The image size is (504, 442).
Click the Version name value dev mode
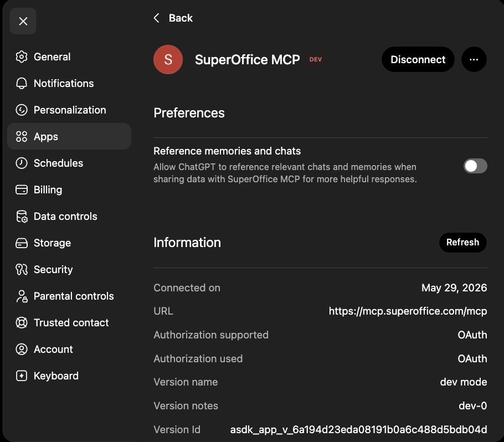[464, 382]
